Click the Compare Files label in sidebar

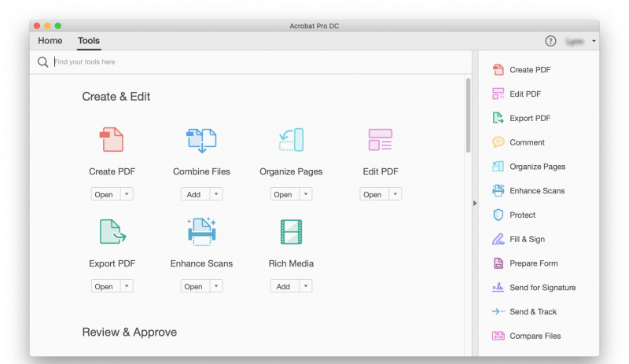click(535, 336)
